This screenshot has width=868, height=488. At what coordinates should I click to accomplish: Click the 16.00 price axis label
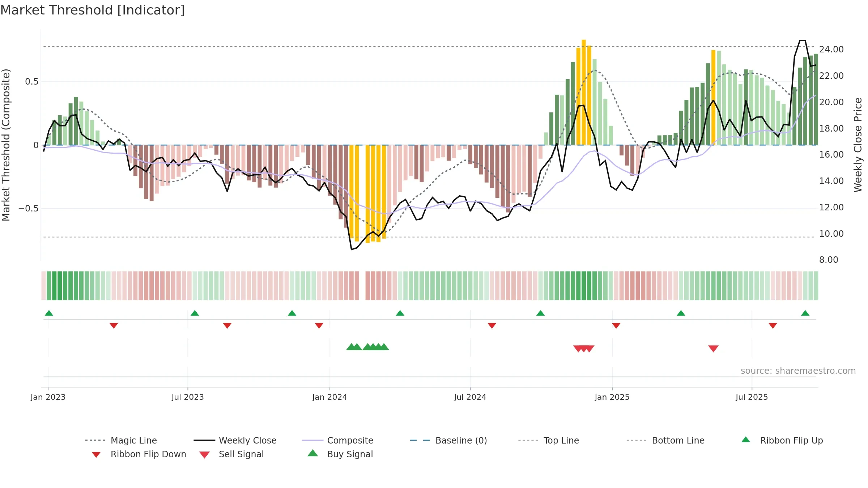[x=831, y=154]
